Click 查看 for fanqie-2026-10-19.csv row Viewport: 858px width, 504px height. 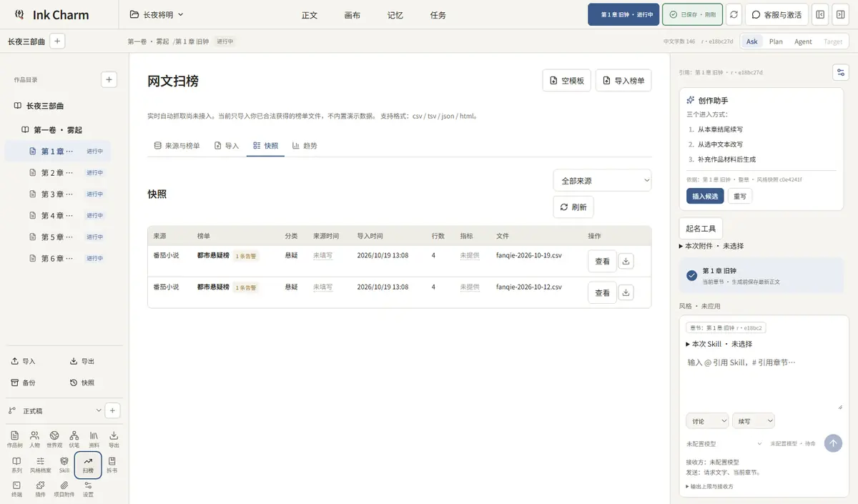click(602, 262)
